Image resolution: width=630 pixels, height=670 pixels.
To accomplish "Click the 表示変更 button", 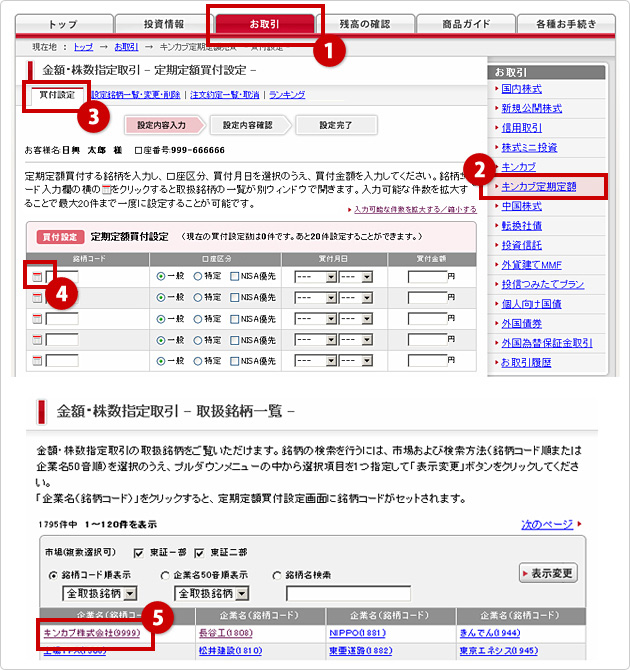I will (x=548, y=573).
